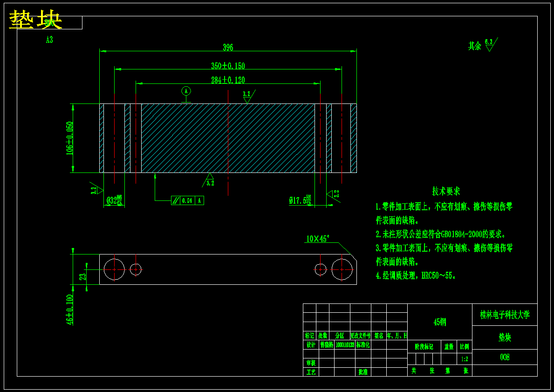Click the parallelism 0.04 A tolerance frame

click(187, 200)
